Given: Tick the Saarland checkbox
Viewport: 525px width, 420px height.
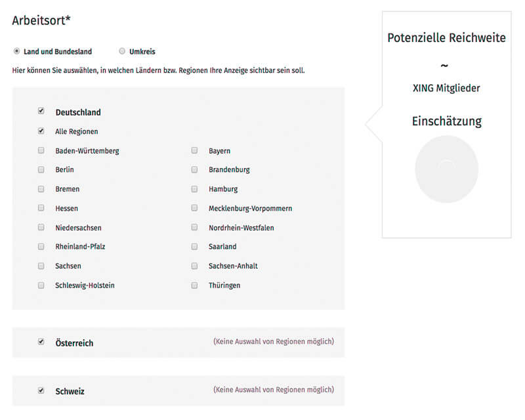Looking at the screenshot, I should pos(194,247).
